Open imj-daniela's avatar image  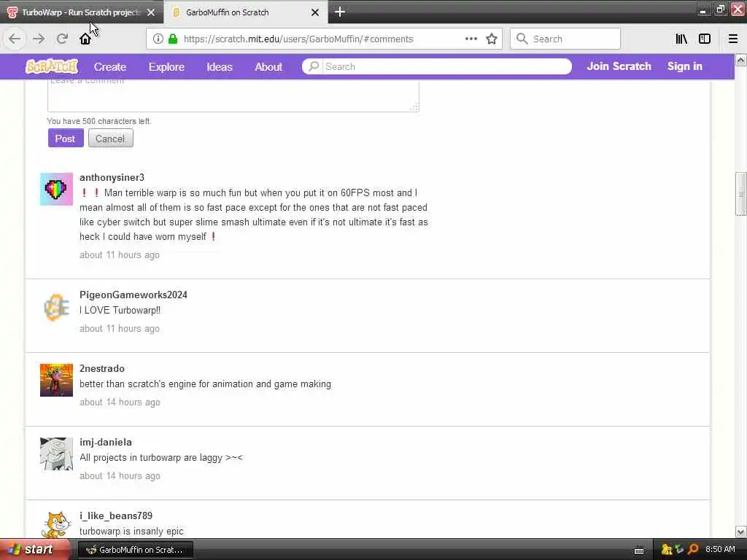pos(56,454)
